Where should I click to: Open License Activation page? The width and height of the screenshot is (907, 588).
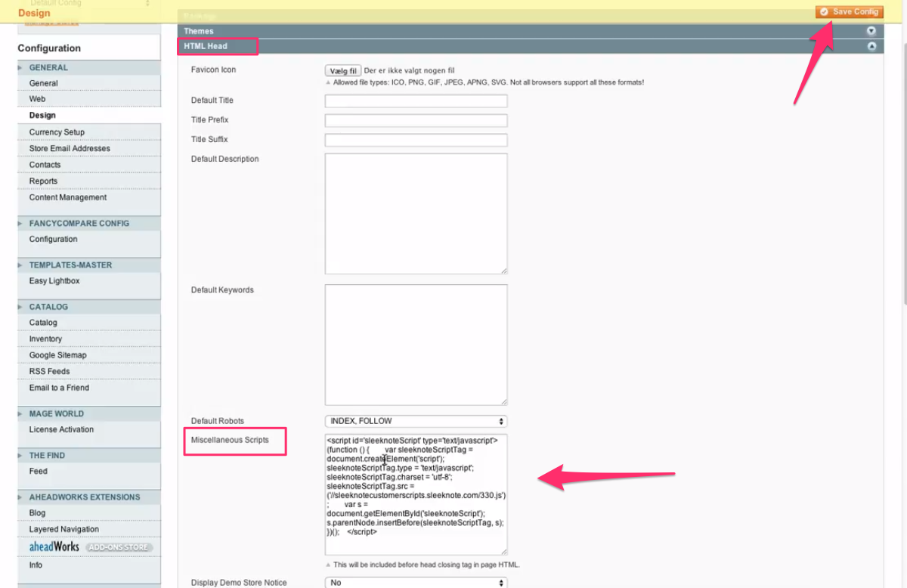click(x=61, y=429)
